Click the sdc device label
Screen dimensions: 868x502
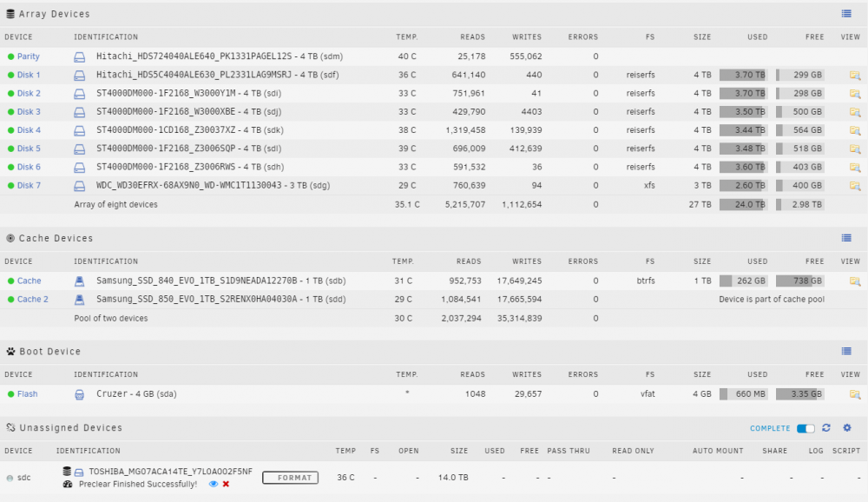(23, 478)
